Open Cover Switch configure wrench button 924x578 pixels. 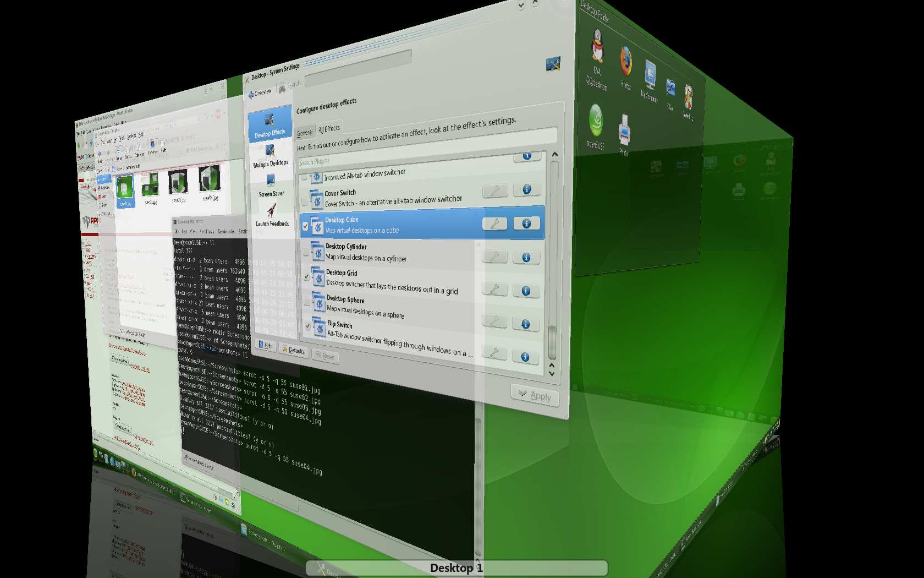(494, 192)
